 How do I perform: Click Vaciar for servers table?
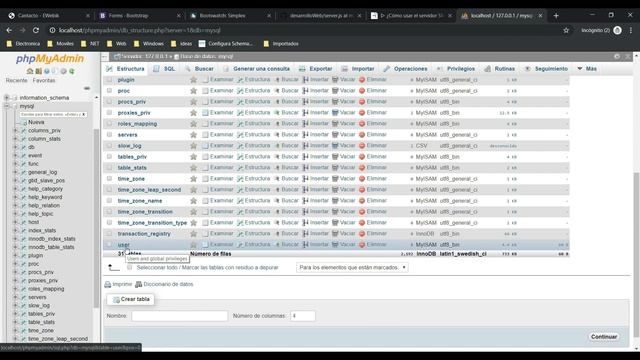344,135
